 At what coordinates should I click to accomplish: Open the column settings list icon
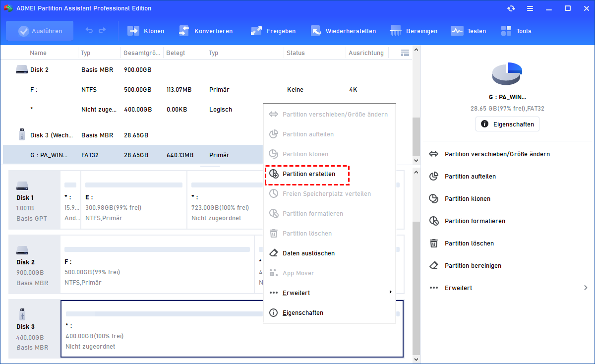click(405, 53)
